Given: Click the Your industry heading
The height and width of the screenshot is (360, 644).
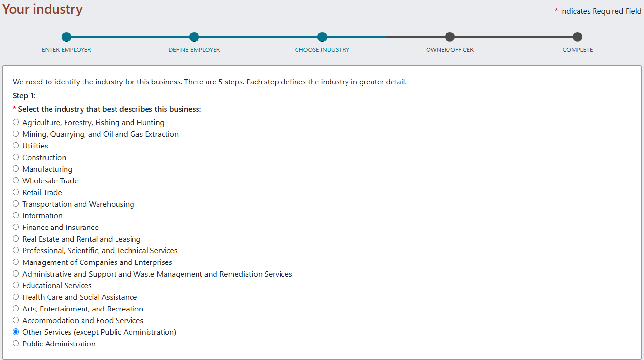Looking at the screenshot, I should 42,9.
